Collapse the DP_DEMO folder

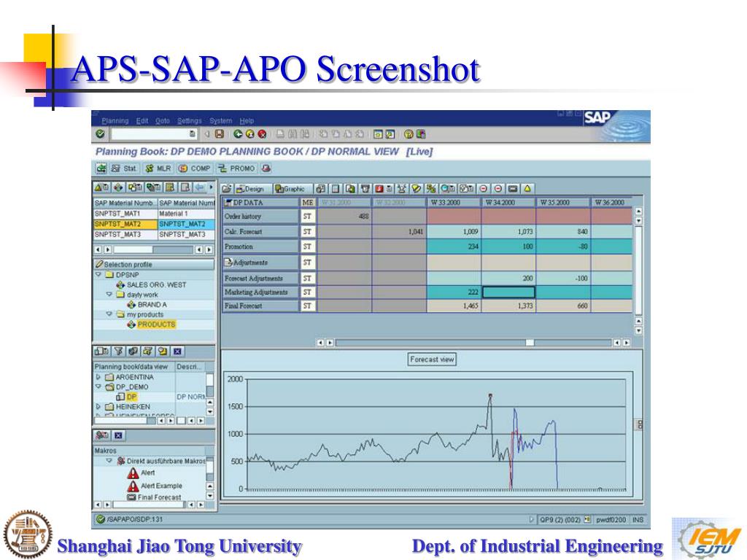(98, 386)
